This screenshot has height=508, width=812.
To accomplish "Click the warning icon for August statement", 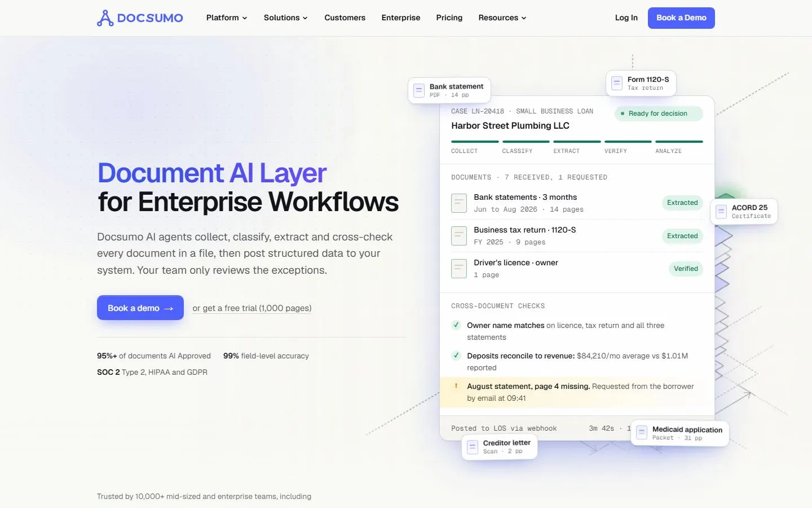I will 456,386.
